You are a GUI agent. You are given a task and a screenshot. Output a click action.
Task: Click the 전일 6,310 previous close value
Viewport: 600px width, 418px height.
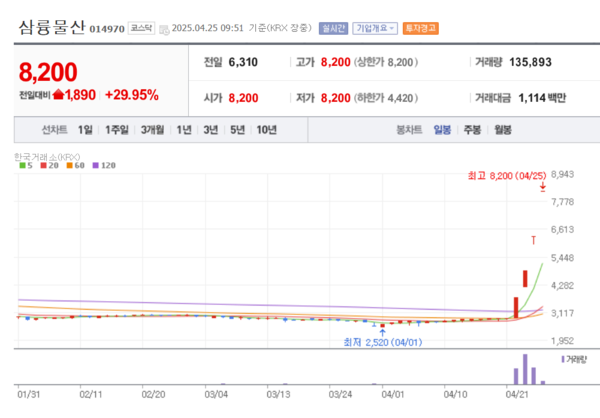coord(243,62)
